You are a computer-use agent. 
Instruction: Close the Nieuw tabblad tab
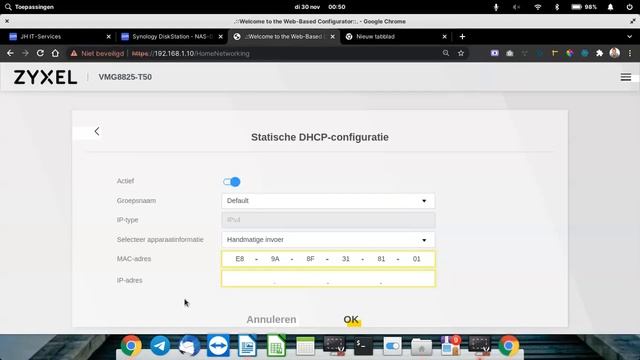click(x=444, y=37)
